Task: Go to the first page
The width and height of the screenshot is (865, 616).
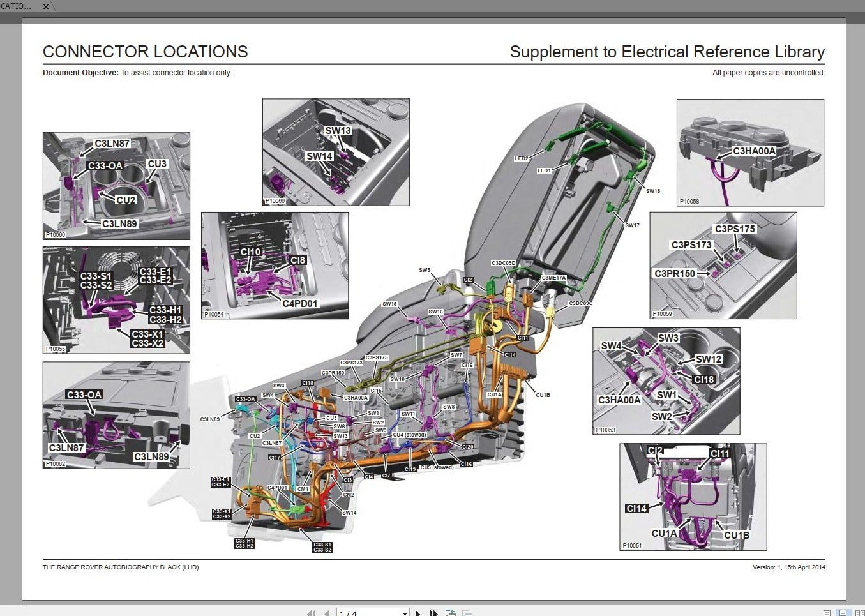Action: (311, 613)
